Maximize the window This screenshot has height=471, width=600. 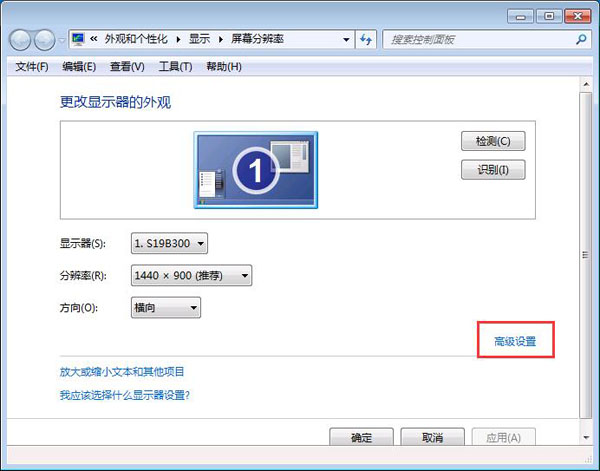click(549, 16)
